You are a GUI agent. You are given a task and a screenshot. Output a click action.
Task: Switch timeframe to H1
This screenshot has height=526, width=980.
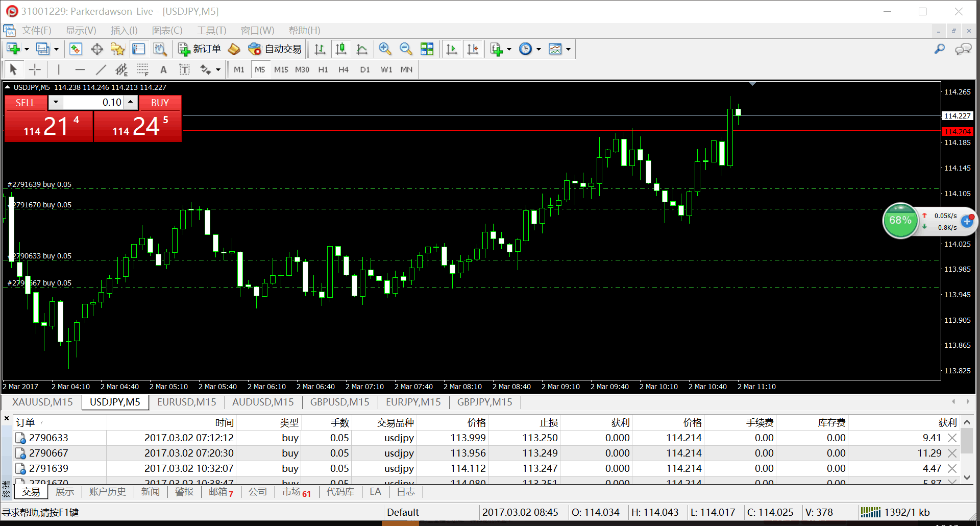pos(323,69)
